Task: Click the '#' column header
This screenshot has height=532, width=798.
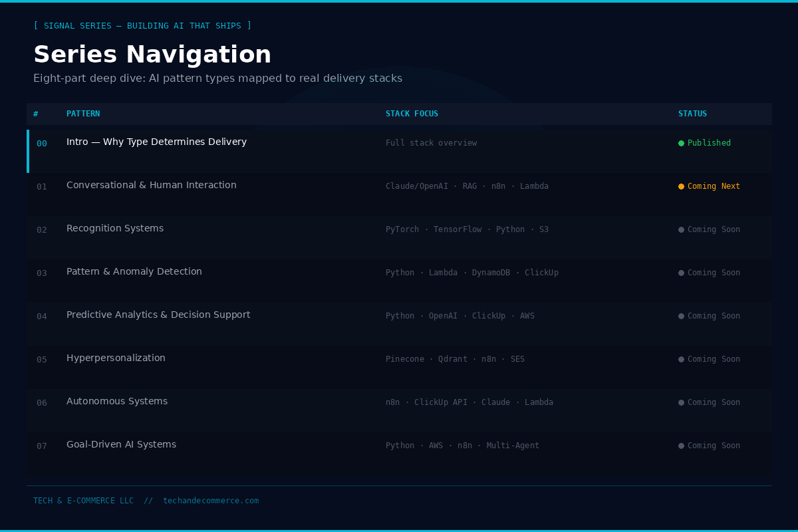Action: 36,114
